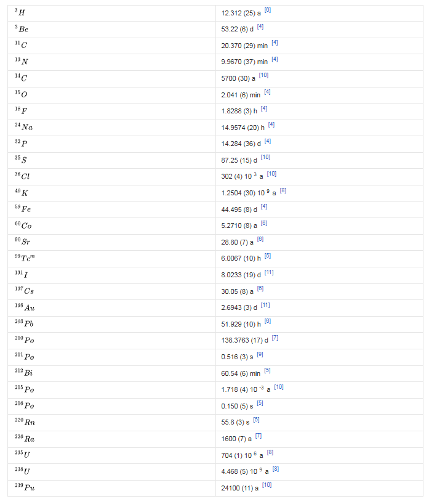Screen dimensions: 429x504
Task: Open footnote [9] next to 0.516 s
Action: tap(260, 354)
